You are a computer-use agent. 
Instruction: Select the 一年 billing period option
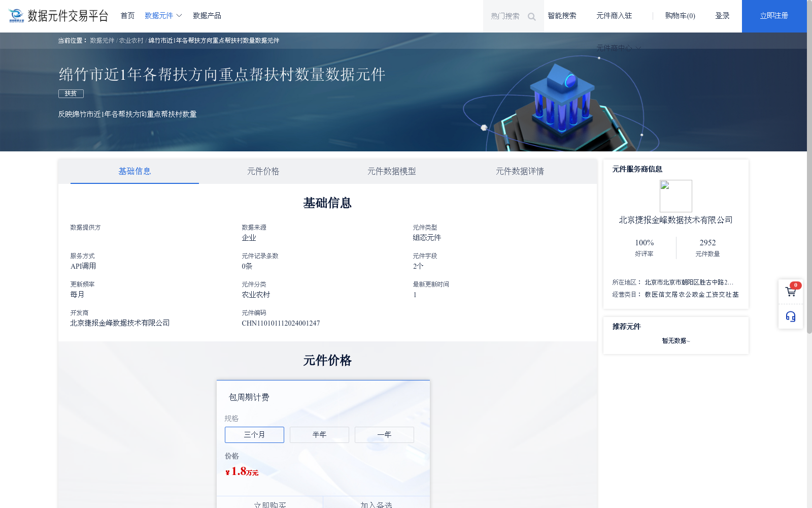pyautogui.click(x=384, y=434)
